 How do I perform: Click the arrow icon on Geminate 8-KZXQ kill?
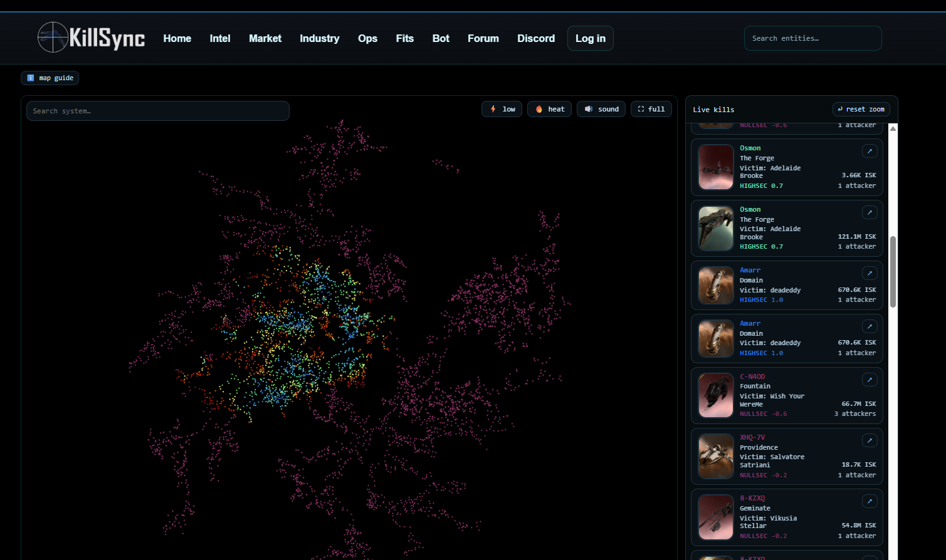point(869,501)
